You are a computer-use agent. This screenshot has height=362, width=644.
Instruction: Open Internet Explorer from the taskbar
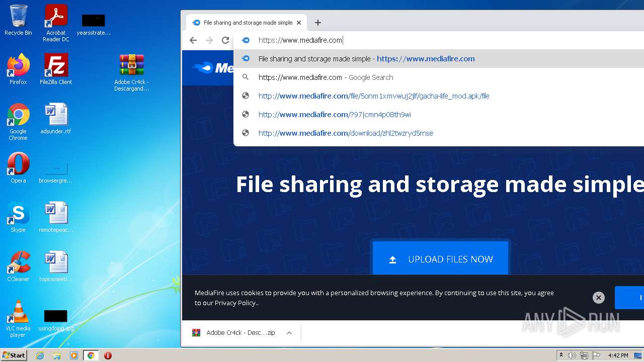(x=40, y=355)
